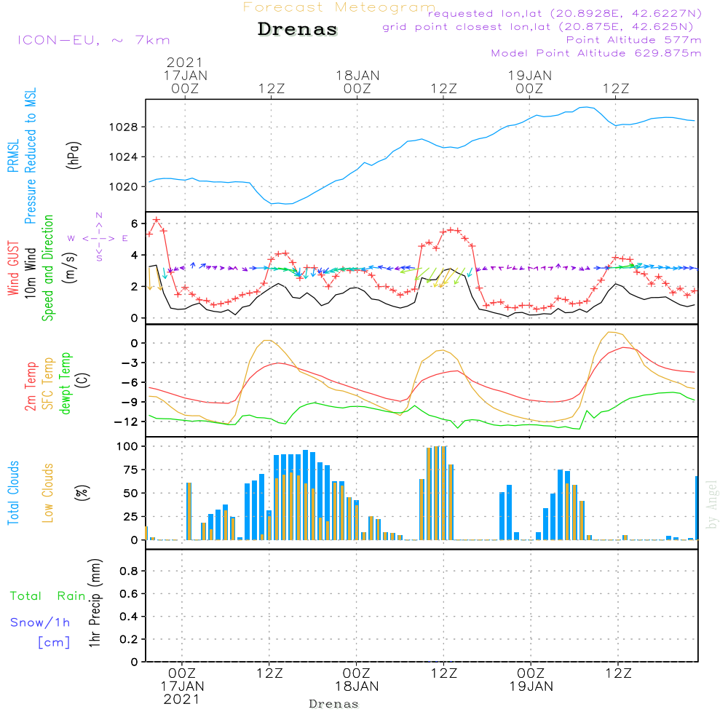Click the green "dewpt Temp" label
Image resolution: width=728 pixels, height=728 pixels.
point(66,383)
